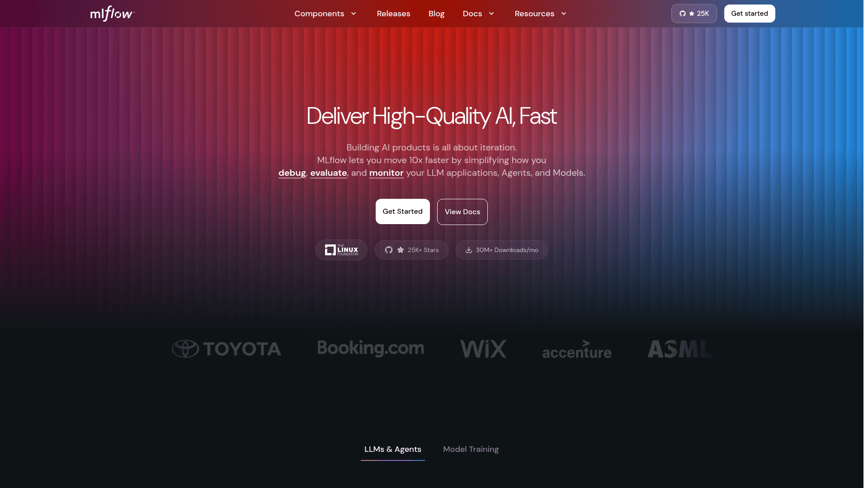Click the ASML logo
This screenshot has width=868, height=488.
pos(679,349)
